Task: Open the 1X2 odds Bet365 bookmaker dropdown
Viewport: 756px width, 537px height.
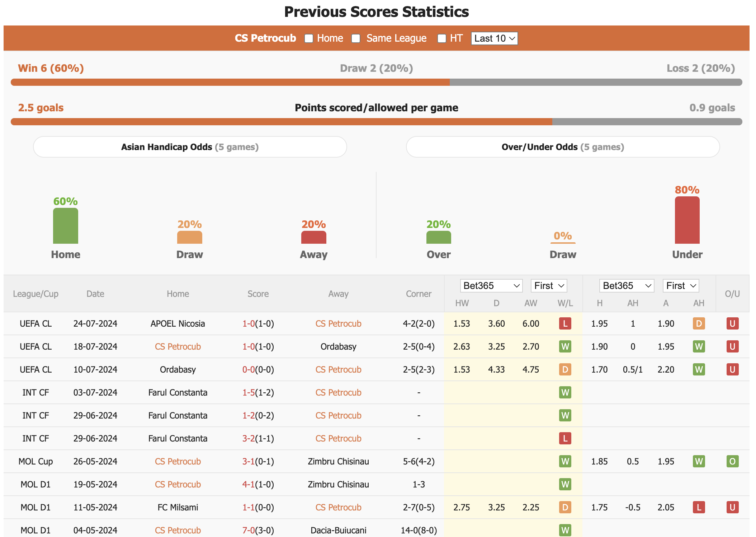Action: pos(491,286)
